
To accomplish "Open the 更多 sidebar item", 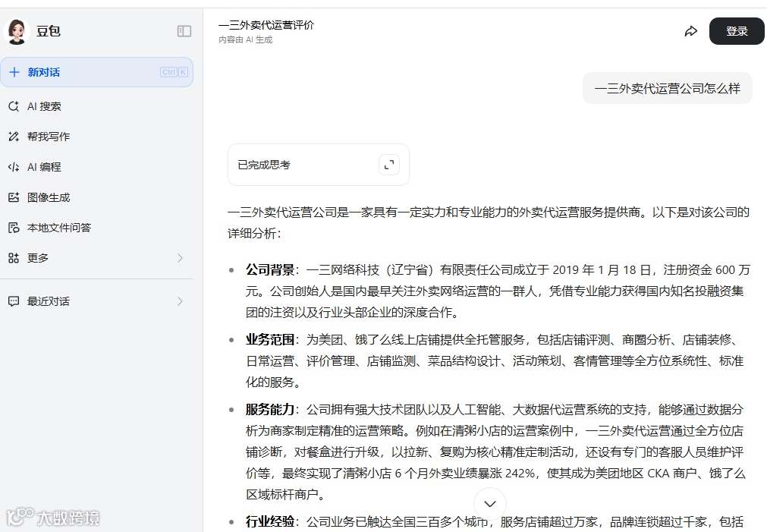I will coord(97,258).
